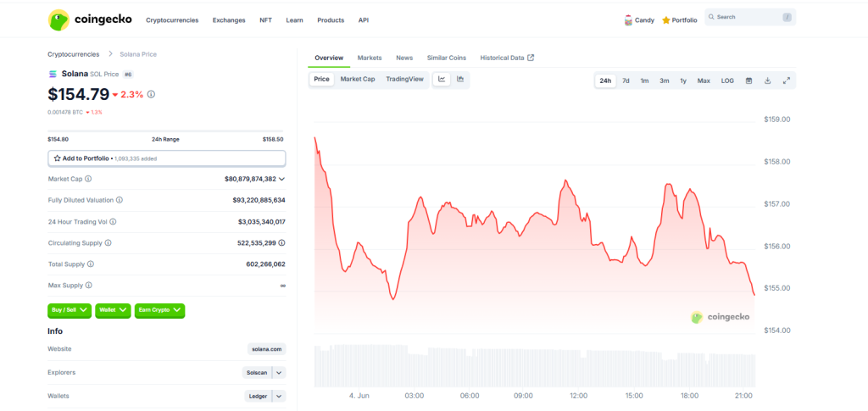The image size is (868, 411).
Task: Expand the Market Cap value chevron
Action: coord(281,179)
